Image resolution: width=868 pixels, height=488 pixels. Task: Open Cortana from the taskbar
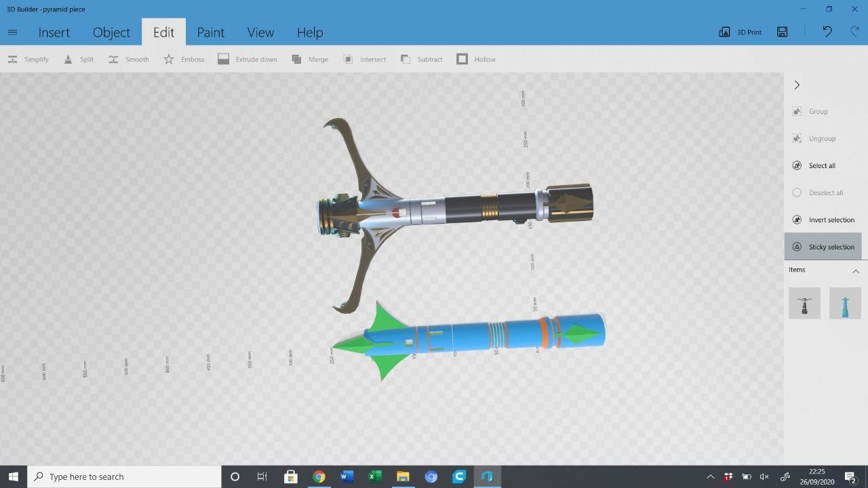(x=235, y=476)
